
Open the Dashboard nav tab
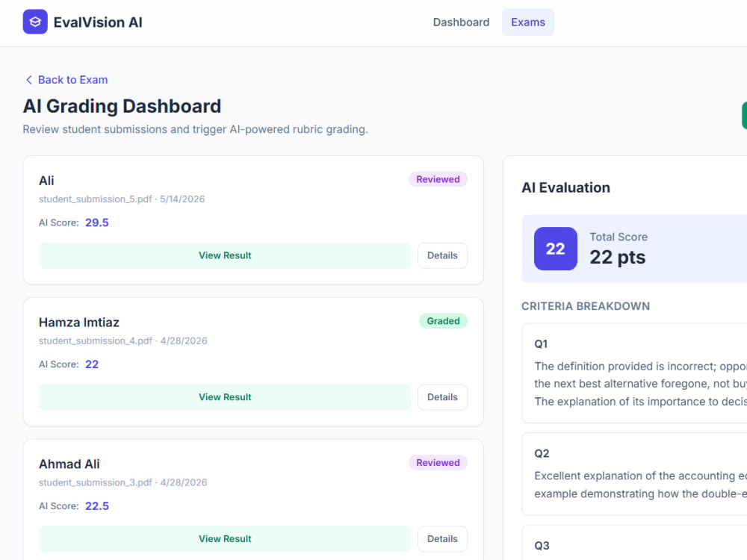(461, 22)
